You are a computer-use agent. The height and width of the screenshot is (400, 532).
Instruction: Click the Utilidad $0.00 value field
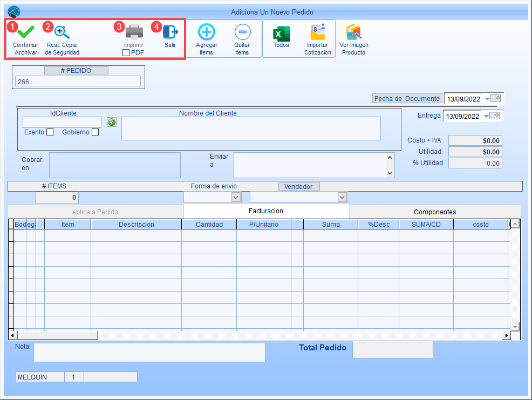coord(475,152)
